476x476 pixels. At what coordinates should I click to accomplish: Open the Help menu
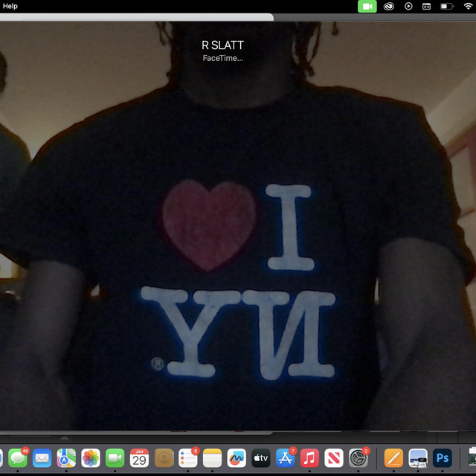10,6
